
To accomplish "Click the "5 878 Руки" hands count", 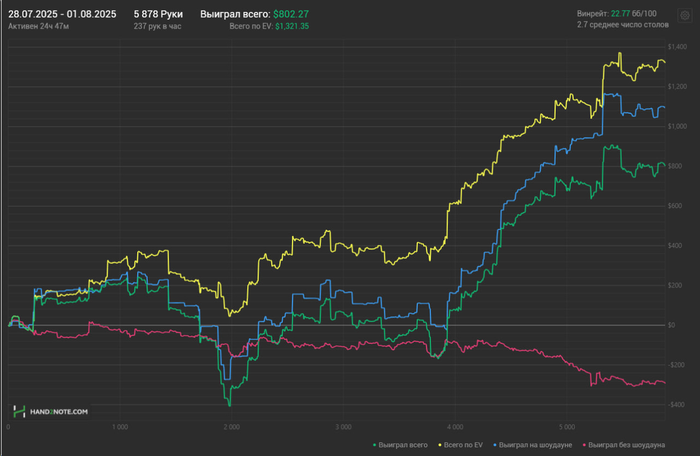I will click(158, 14).
